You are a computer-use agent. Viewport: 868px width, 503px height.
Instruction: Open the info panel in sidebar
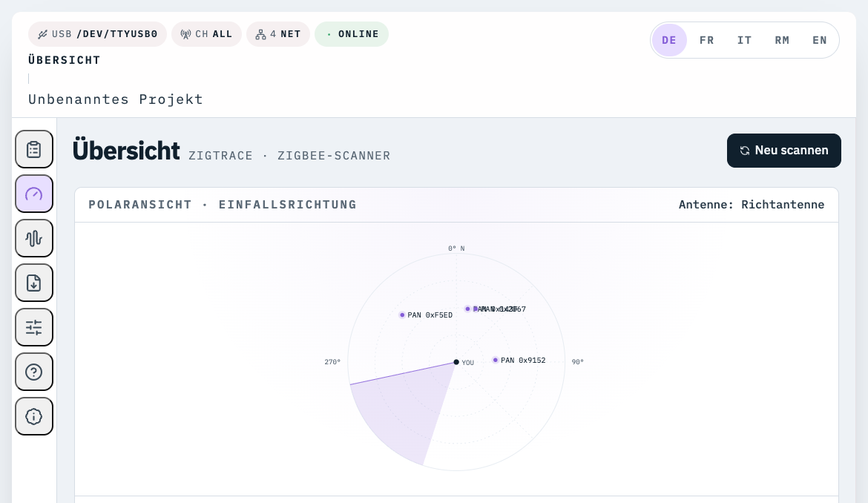[x=34, y=416]
